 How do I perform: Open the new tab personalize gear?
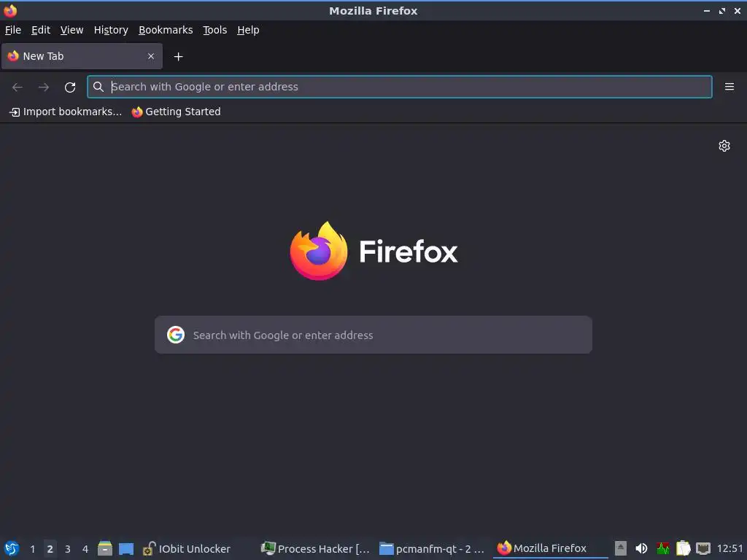click(724, 146)
